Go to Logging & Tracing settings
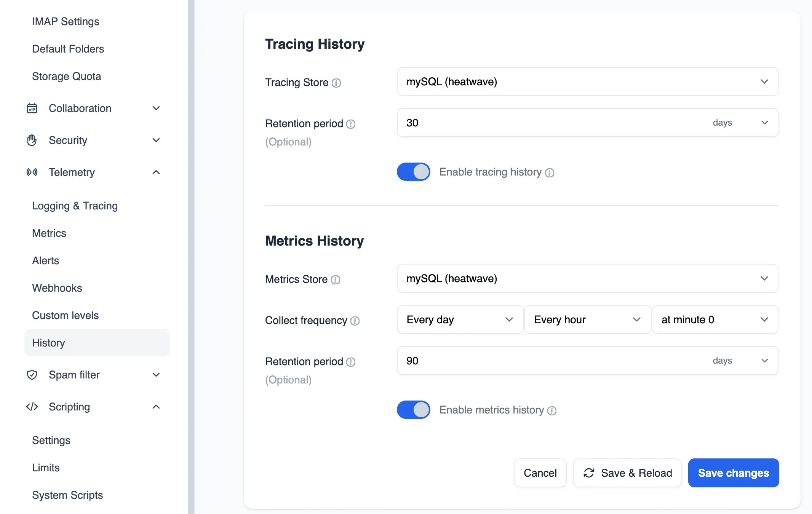Screen dimensions: 812x514 pyautogui.click(x=75, y=206)
